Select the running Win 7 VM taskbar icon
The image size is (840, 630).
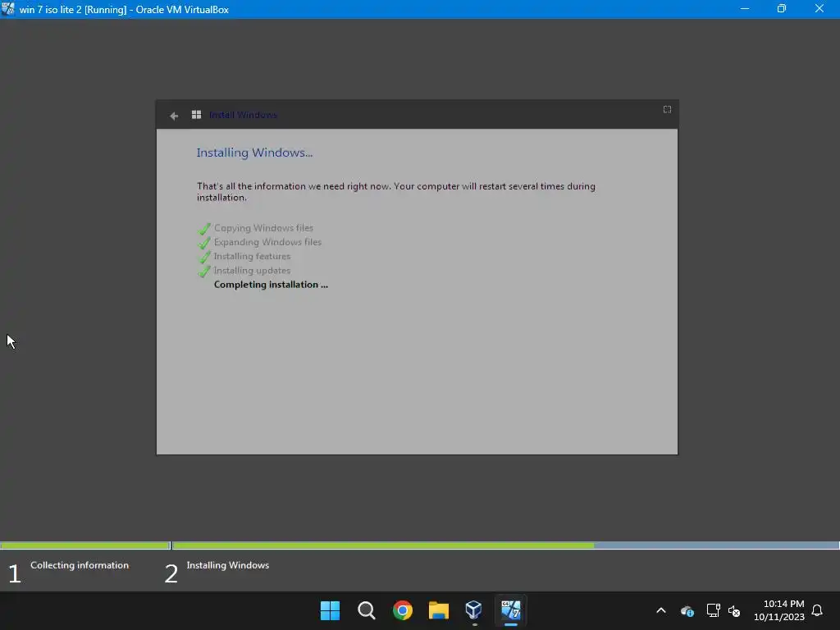[510, 610]
